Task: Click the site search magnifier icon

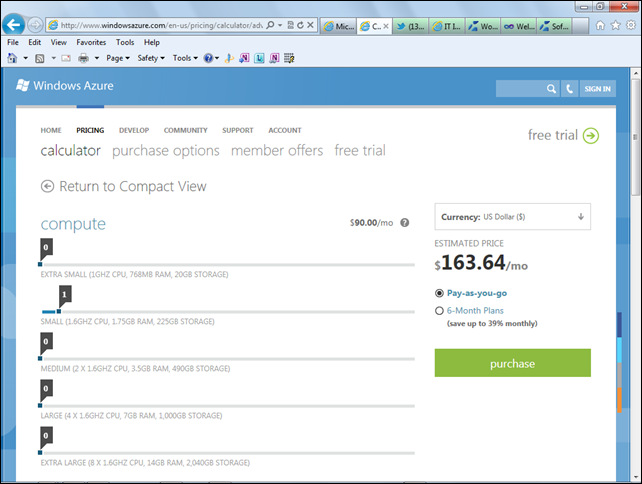Action: [551, 89]
